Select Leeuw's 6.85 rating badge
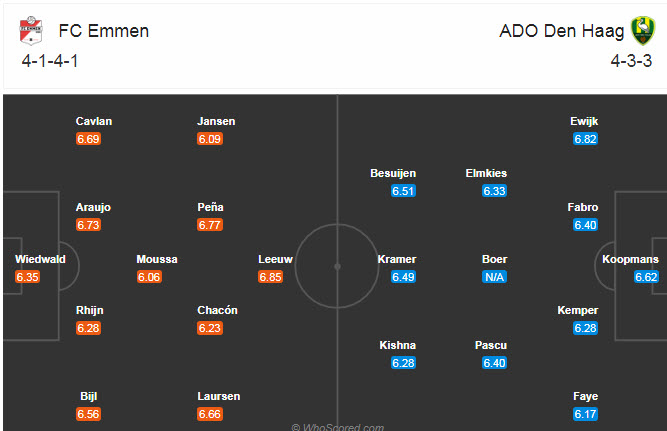Image resolution: width=667 pixels, height=431 pixels. click(270, 277)
